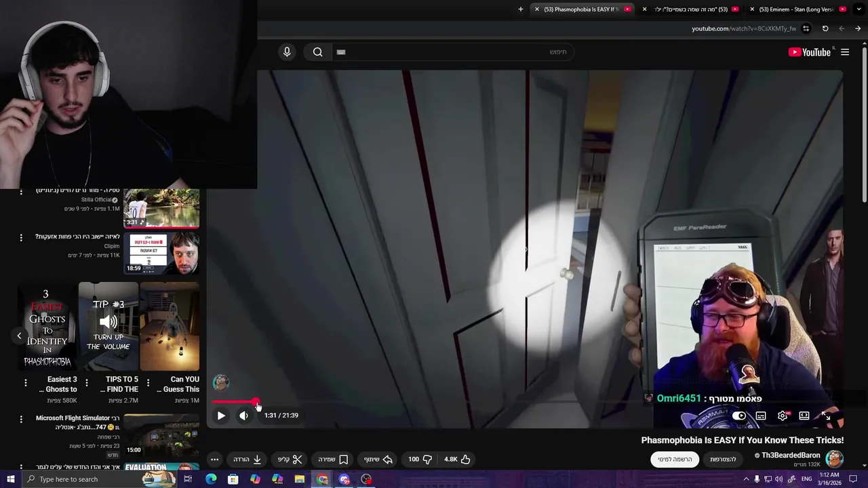
Task: Switch to the middle Hebrew-titled tab
Action: [690, 9]
